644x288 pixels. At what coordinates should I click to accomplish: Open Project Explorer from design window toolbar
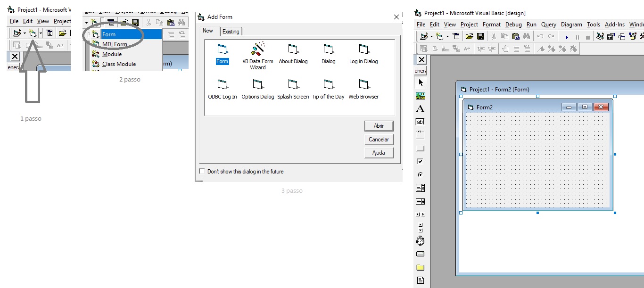click(600, 36)
